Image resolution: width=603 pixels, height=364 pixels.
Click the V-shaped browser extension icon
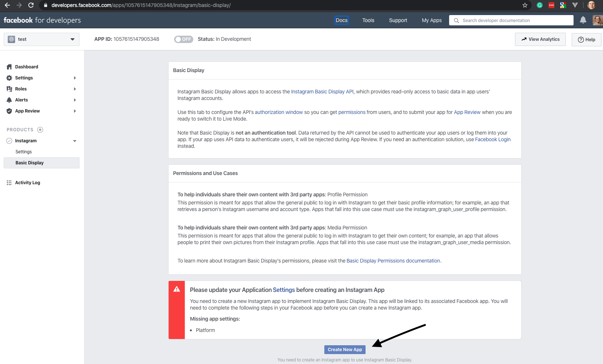(x=575, y=5)
